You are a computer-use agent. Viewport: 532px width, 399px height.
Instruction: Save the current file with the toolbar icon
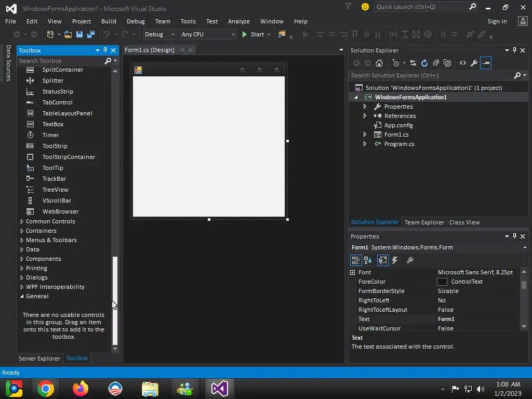[x=79, y=34]
